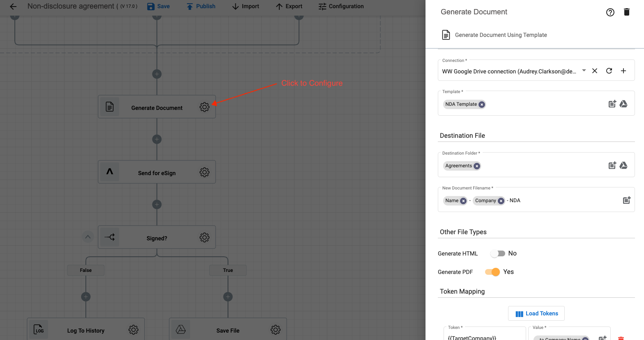
Task: Click the NDA Template chip text
Action: tap(461, 104)
